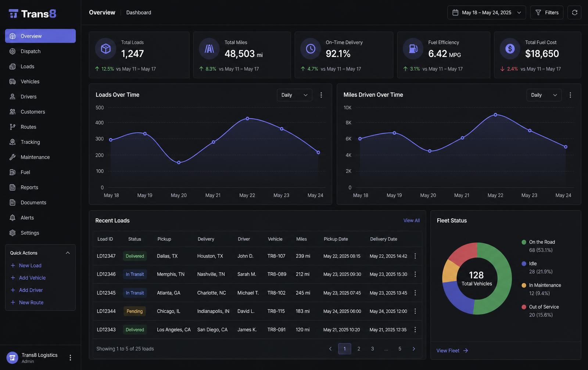
Task: Sort by the Miles column header
Action: click(x=302, y=239)
